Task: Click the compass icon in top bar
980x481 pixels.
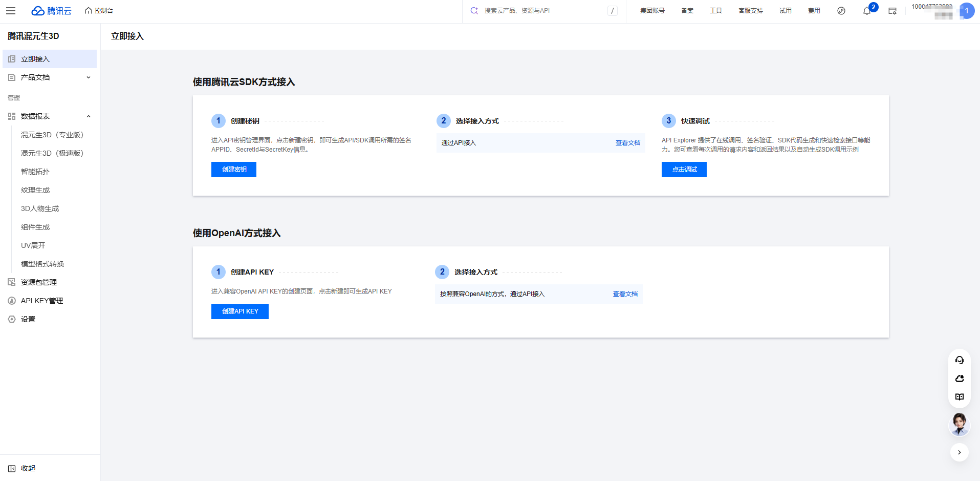Action: [x=841, y=11]
